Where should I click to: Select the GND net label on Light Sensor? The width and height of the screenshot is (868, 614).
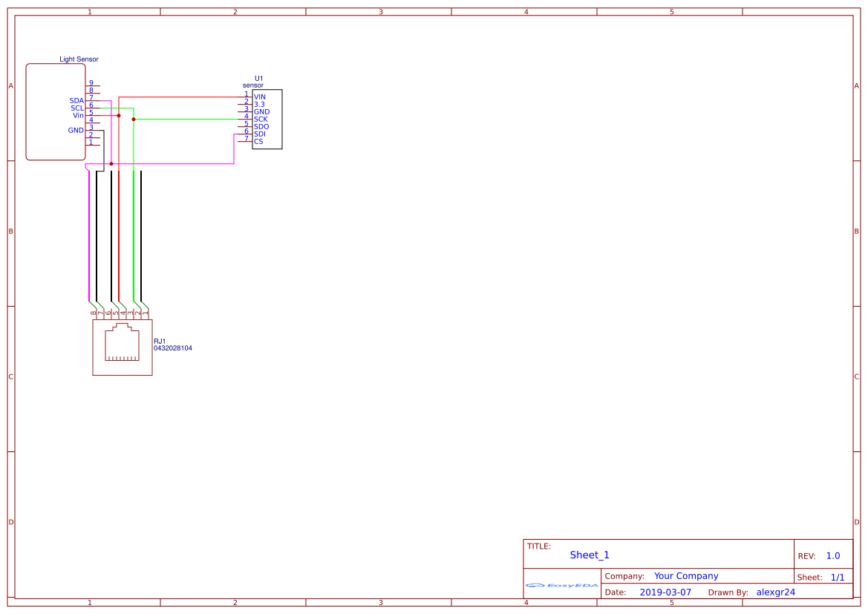pyautogui.click(x=76, y=130)
